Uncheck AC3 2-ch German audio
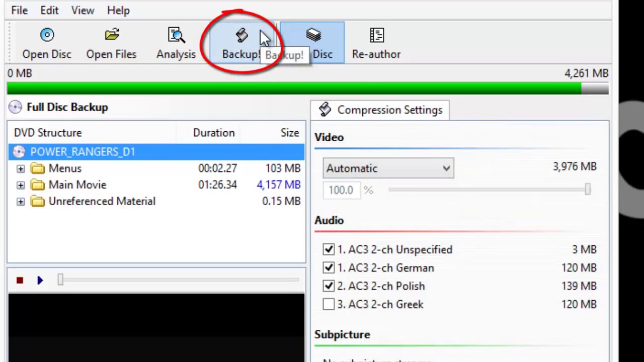644x362 pixels. pos(329,268)
